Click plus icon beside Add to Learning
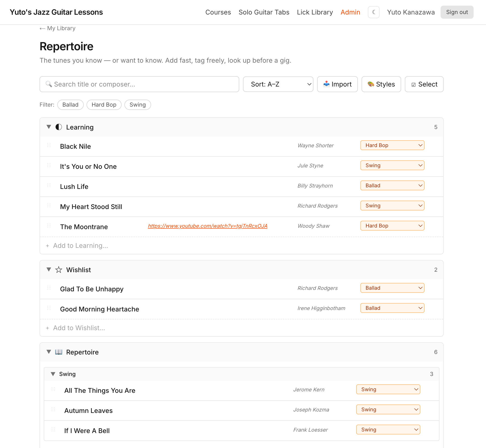The width and height of the screenshot is (486, 448). coord(47,246)
